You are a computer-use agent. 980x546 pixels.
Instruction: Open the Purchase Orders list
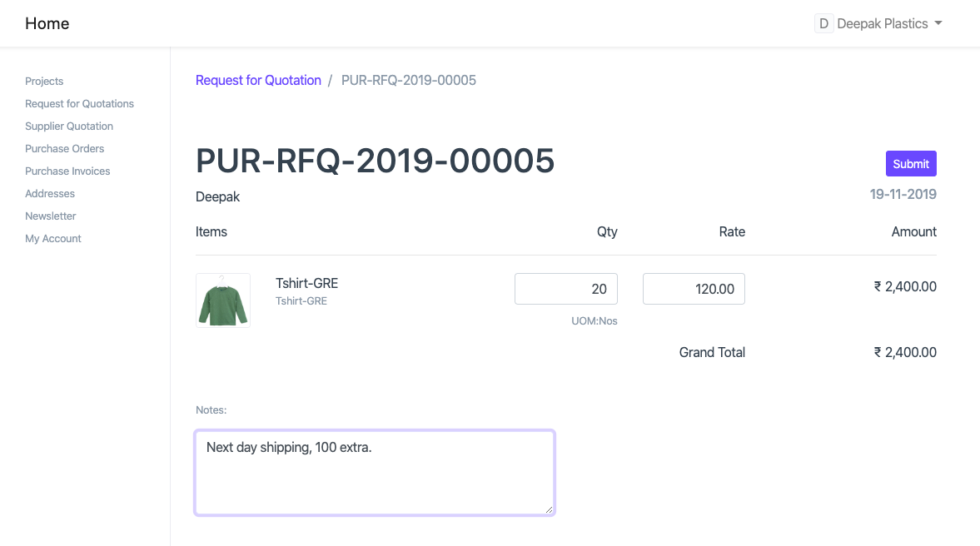pos(64,148)
